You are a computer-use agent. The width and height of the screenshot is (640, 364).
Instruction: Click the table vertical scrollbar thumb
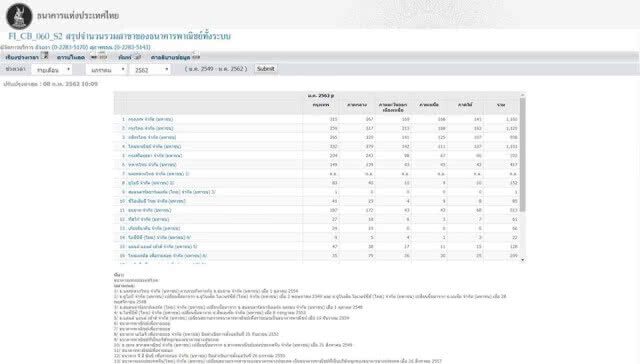point(522,155)
